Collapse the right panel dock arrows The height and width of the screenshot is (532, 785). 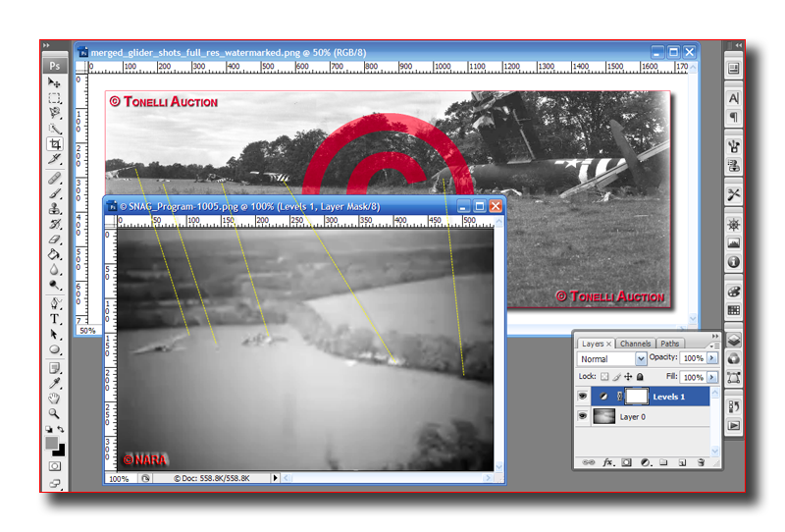tap(739, 45)
